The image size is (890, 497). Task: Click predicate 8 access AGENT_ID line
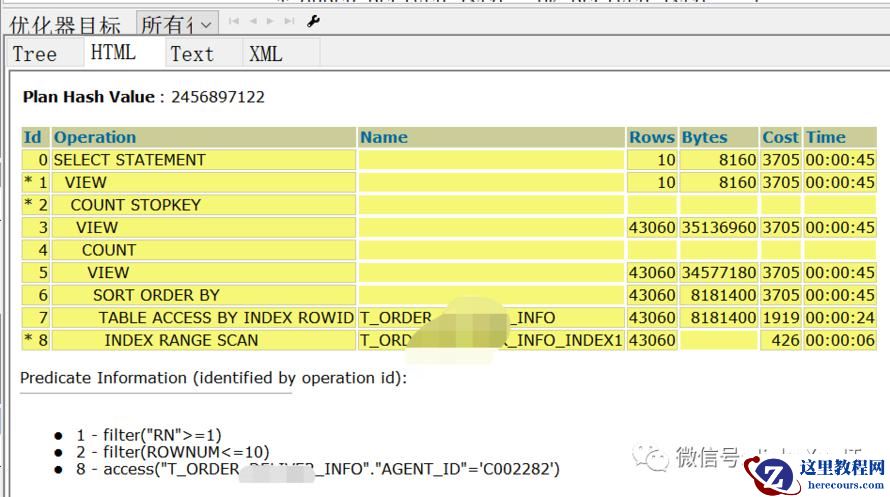pyautogui.click(x=318, y=469)
